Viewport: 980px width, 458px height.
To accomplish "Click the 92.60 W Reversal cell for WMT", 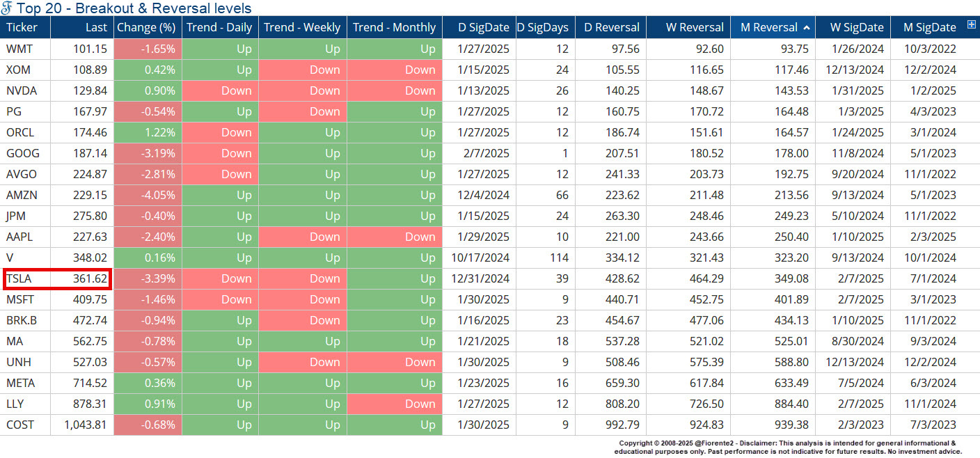I will click(x=688, y=49).
